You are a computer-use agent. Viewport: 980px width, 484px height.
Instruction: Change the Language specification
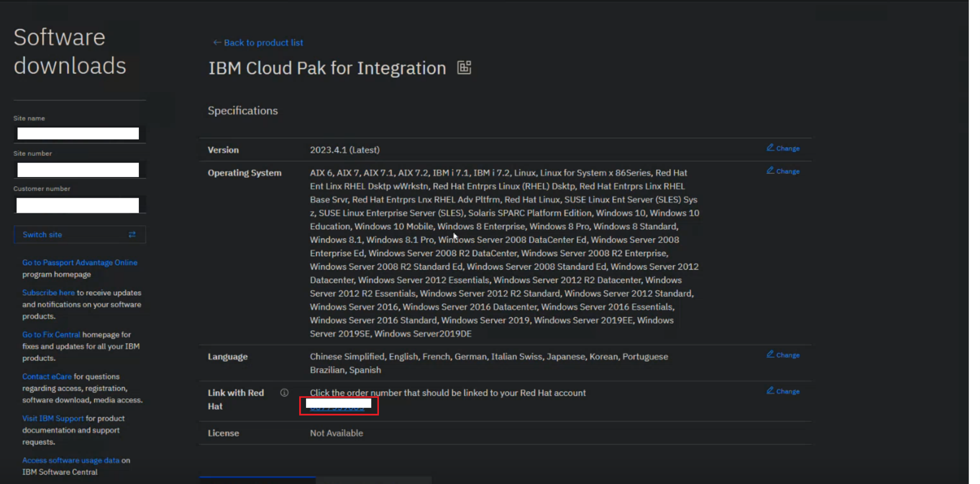[x=783, y=355]
